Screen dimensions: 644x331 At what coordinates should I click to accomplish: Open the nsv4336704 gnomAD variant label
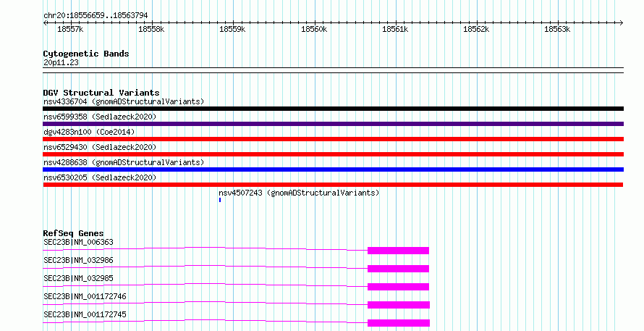[x=124, y=101]
